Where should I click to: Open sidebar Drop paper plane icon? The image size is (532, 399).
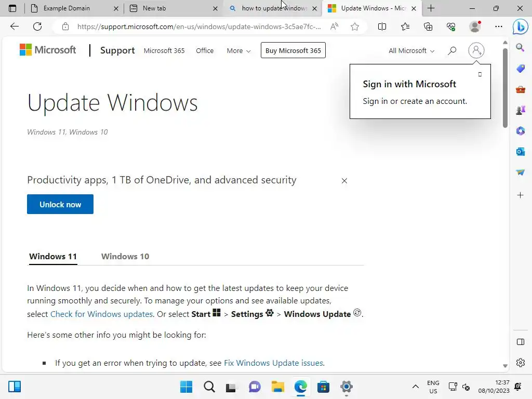click(520, 172)
